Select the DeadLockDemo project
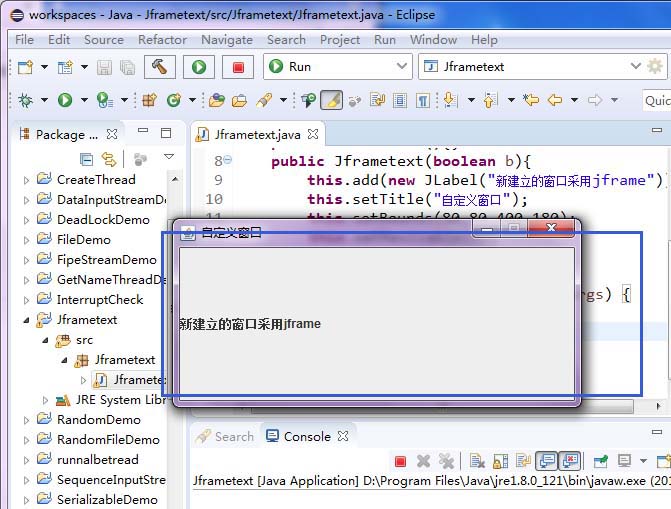Image resolution: width=671 pixels, height=509 pixels. pos(103,220)
